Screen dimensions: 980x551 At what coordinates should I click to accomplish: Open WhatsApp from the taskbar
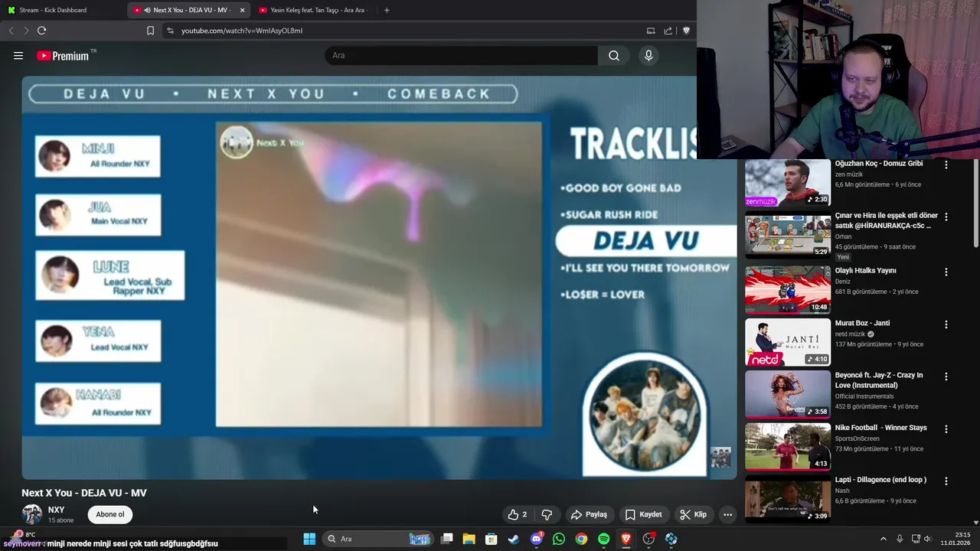[x=559, y=539]
